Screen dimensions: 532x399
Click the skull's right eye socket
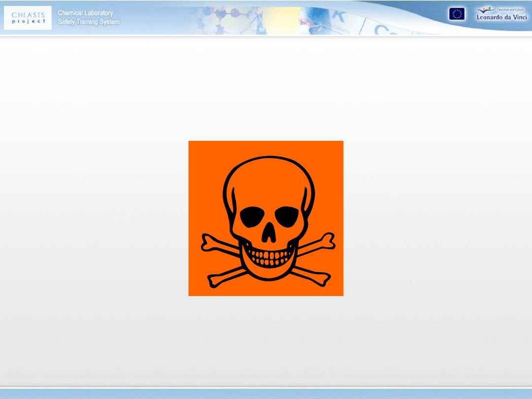285,217
